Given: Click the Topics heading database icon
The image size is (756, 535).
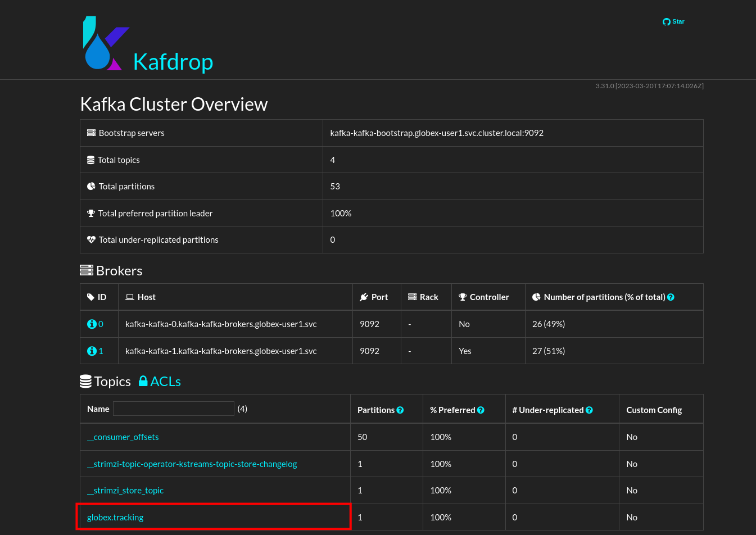Looking at the screenshot, I should click(85, 382).
